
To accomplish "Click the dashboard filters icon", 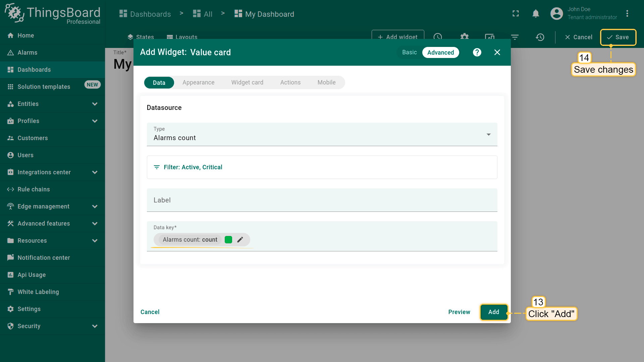I will [x=515, y=37].
